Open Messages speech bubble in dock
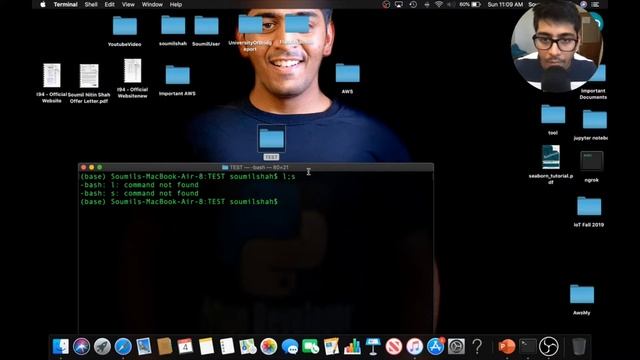640x360 pixels. pyautogui.click(x=290, y=347)
